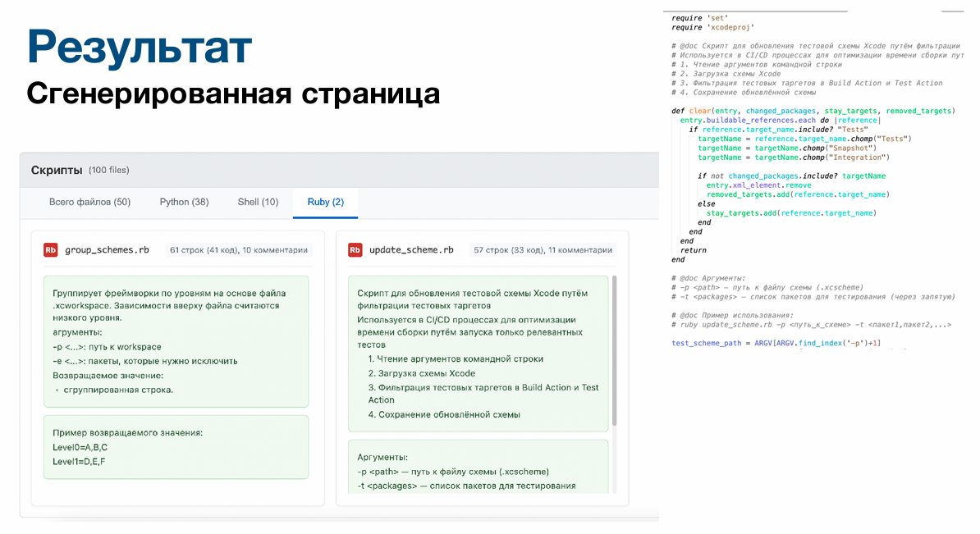Click '-e <...>: пакеты, которые нужно исключить' line
Screen dimensions: 980x534
click(145, 361)
